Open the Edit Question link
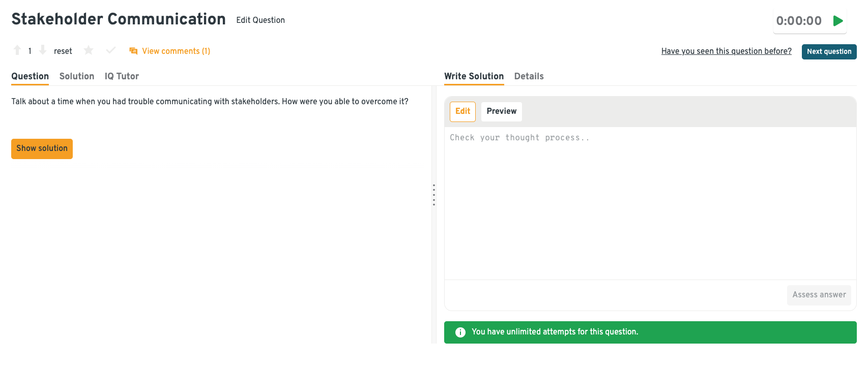The height and width of the screenshot is (369, 868). click(x=261, y=20)
